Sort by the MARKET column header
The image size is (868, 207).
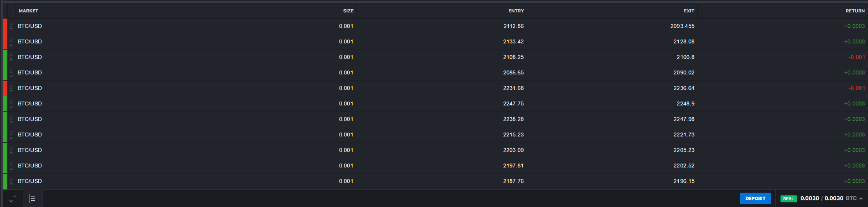[29, 11]
